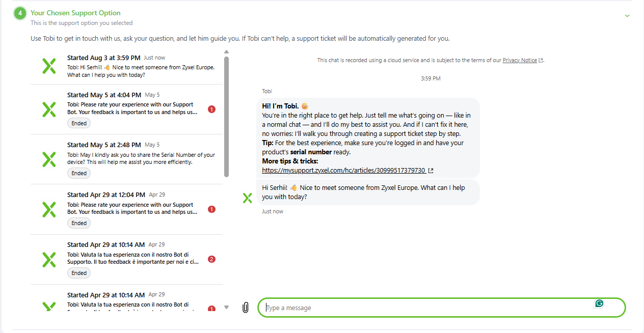Click external link icon beside mysupport article URL
Viewport: 644px width, 333px height.
click(431, 171)
